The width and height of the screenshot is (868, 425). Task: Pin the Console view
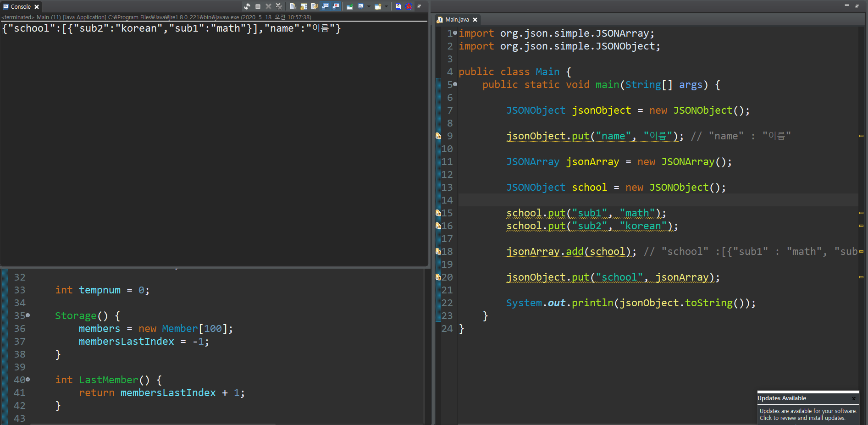tap(349, 6)
